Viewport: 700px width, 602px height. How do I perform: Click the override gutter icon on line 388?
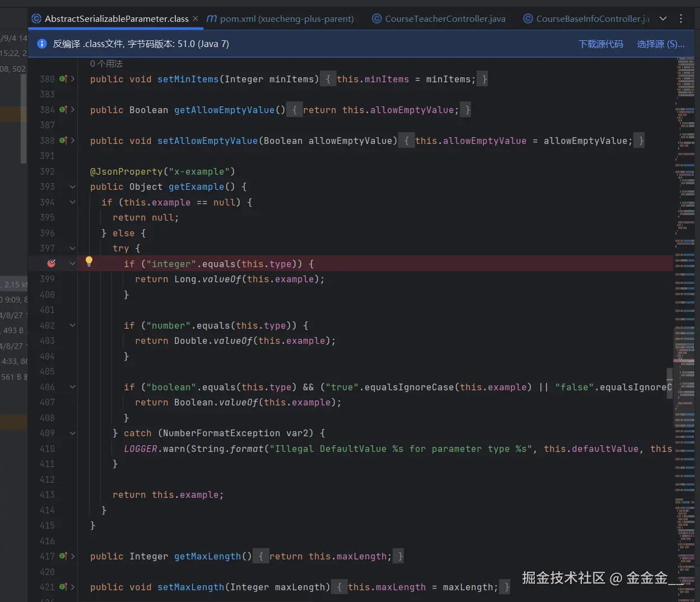point(63,141)
